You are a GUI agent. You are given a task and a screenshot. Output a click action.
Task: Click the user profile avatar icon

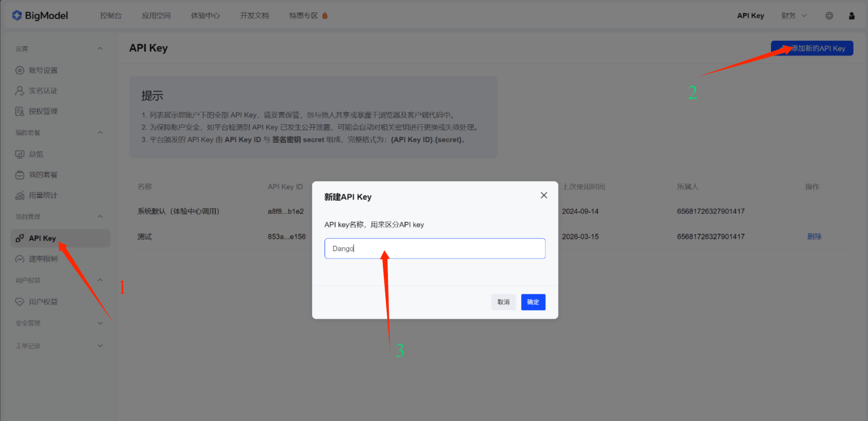tap(852, 16)
